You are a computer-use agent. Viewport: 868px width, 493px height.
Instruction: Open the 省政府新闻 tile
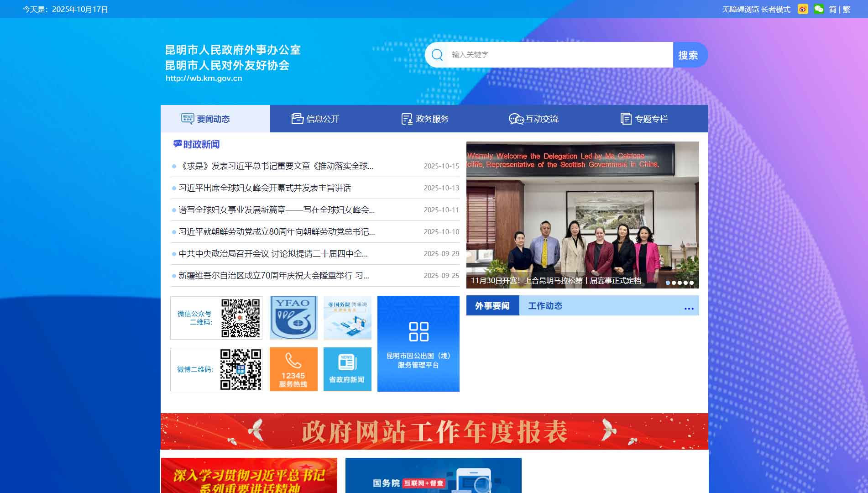click(x=347, y=369)
